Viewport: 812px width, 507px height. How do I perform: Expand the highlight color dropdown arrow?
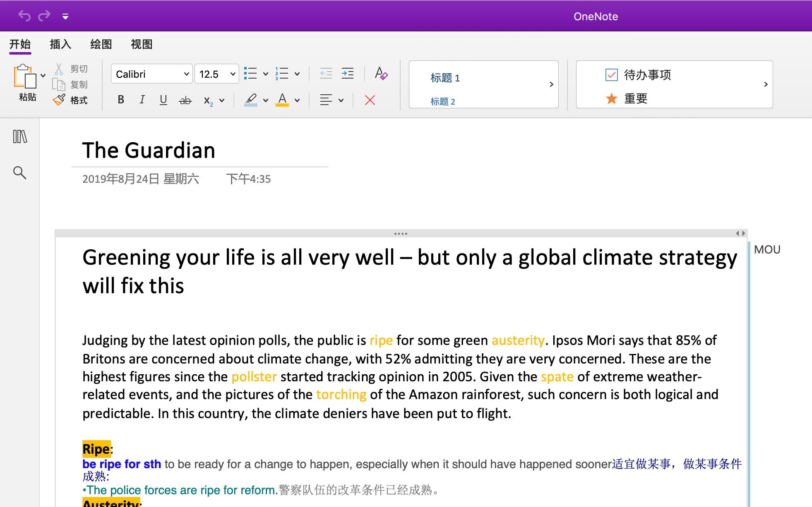pos(266,100)
